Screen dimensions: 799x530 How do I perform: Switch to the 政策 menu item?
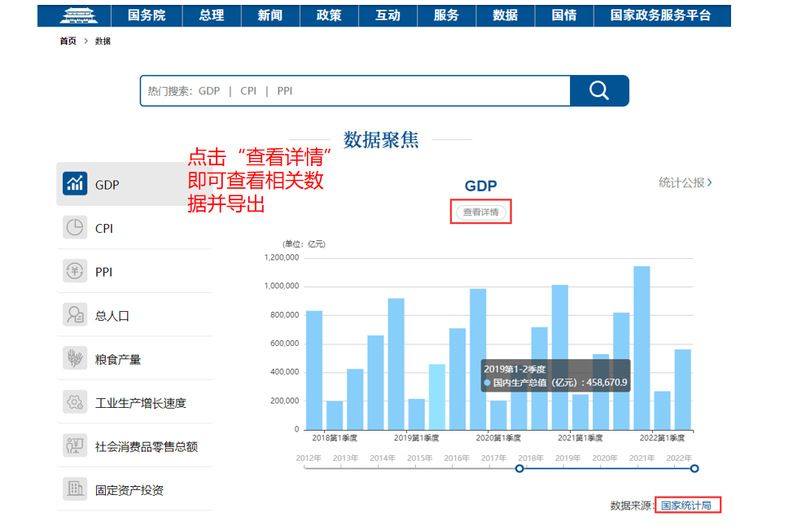pos(328,15)
